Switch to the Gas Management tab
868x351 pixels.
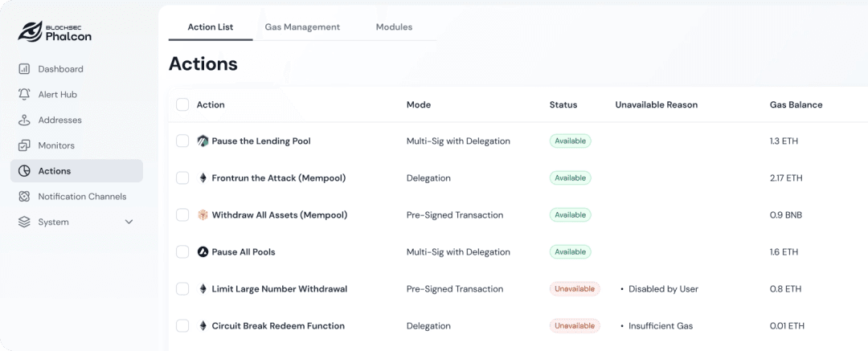click(302, 27)
